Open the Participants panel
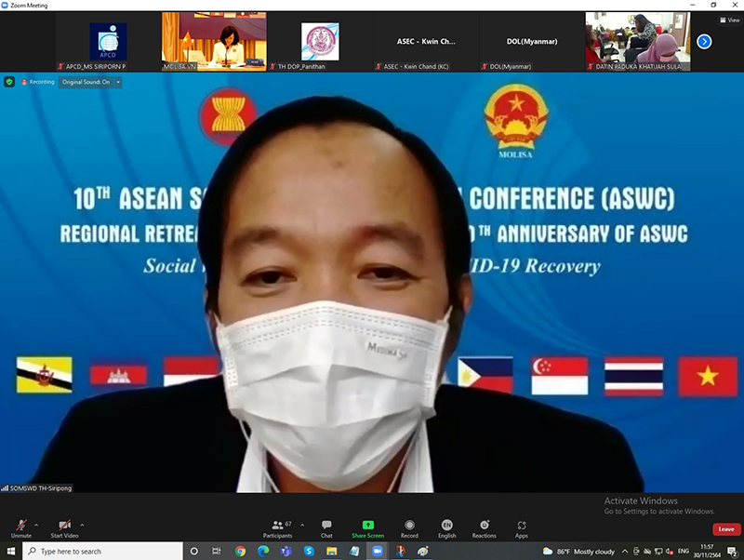The width and height of the screenshot is (744, 560). 278,528
